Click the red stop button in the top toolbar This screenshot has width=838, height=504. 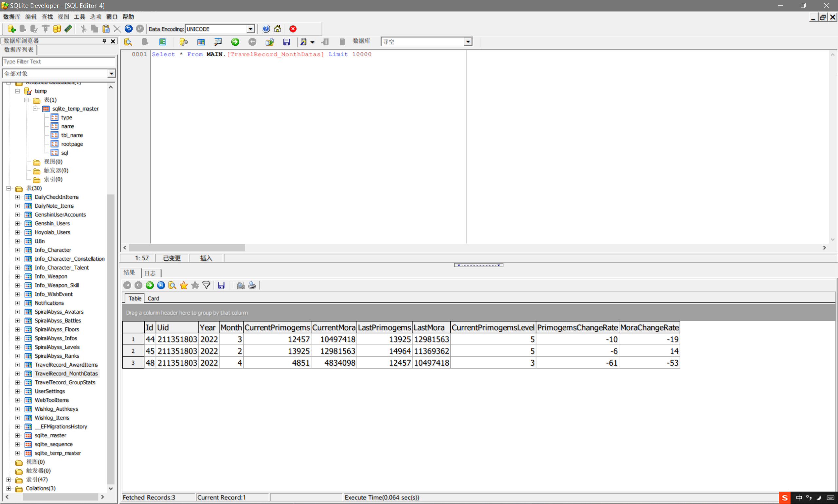293,29
